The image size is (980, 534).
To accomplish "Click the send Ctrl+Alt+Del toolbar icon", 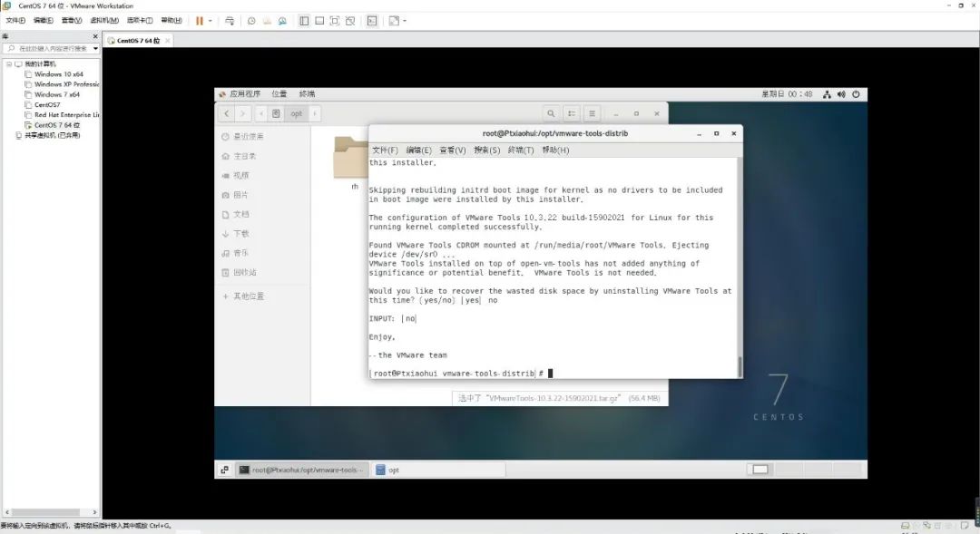I will coord(230,21).
